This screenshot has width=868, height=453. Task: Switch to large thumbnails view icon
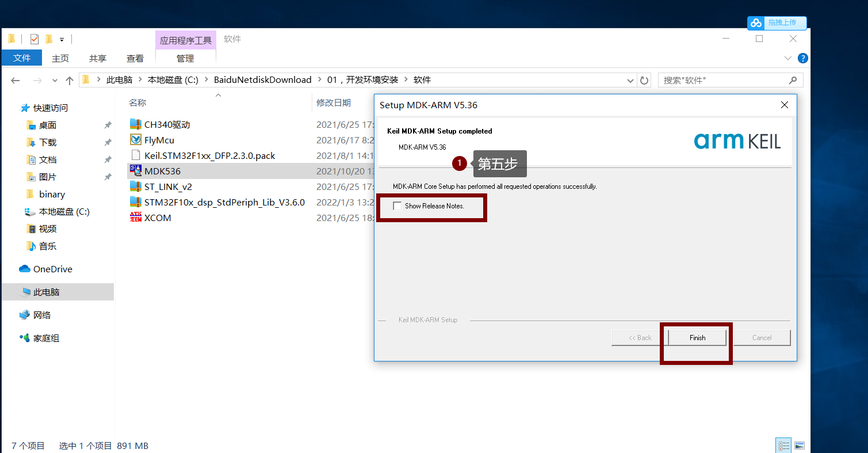click(798, 446)
